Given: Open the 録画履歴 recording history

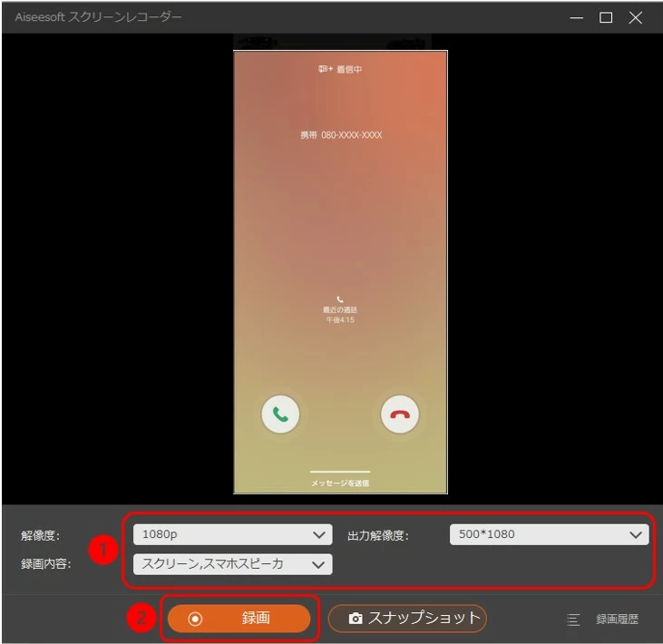Looking at the screenshot, I should point(617,619).
